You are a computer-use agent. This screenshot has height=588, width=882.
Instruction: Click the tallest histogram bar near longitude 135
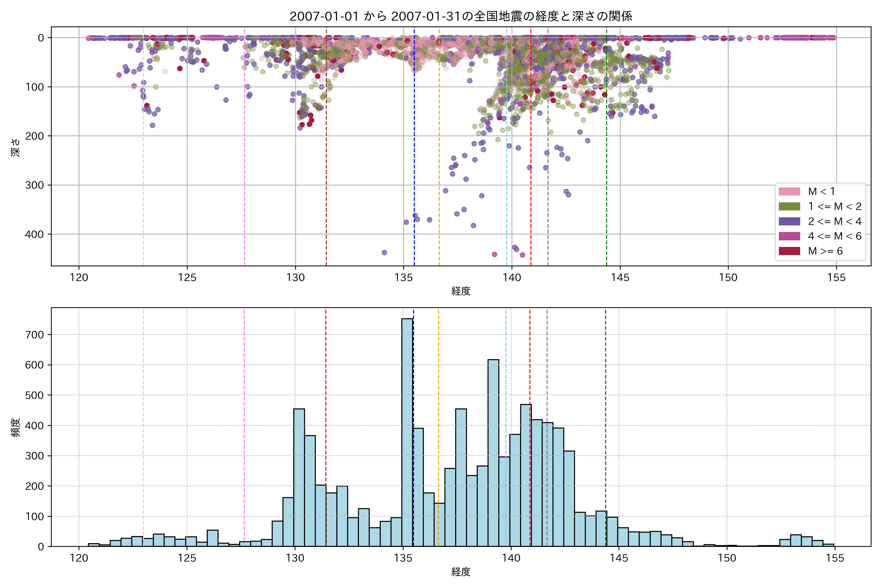point(407,431)
